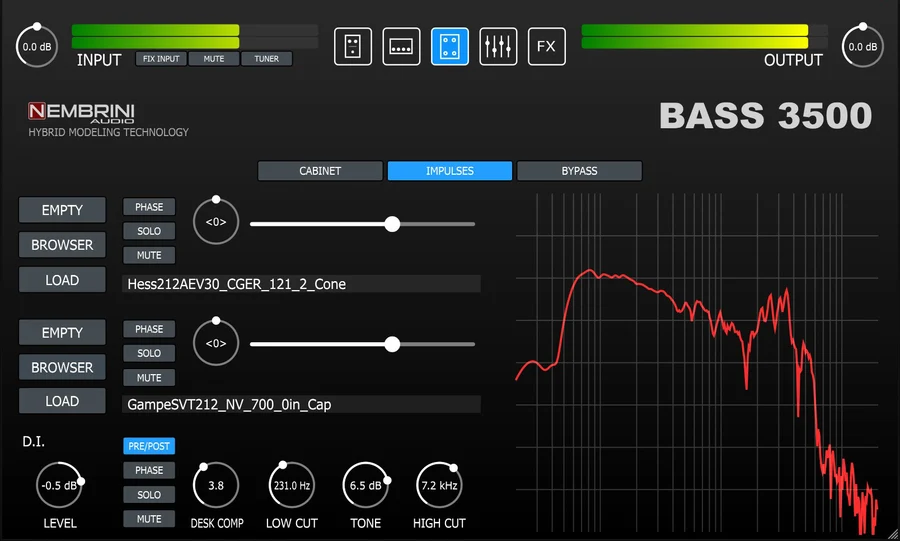The height and width of the screenshot is (541, 900).
Task: Click the D.I. section label
Action: tap(33, 442)
